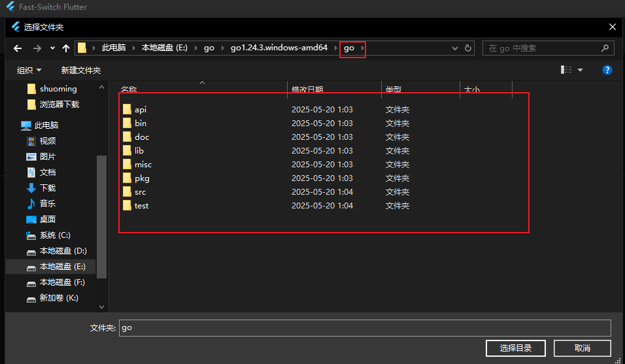Click the folder name input field
The width and height of the screenshot is (625, 364).
[x=365, y=327]
